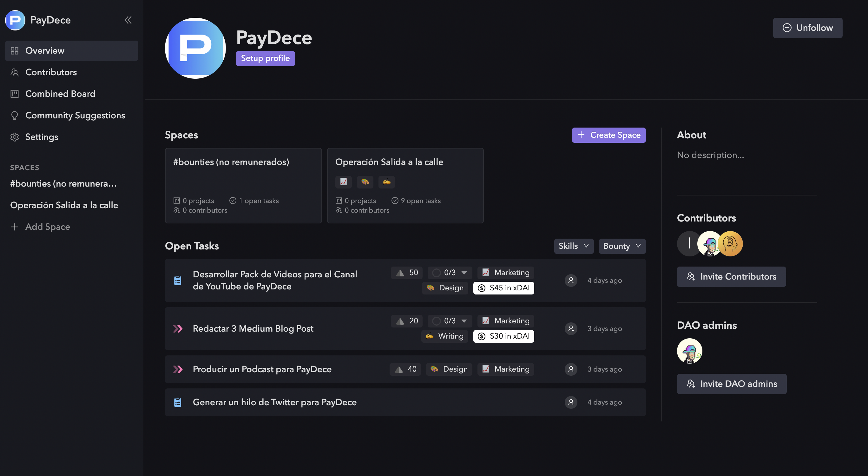Click the Marketing tag on the Redactar task

pyautogui.click(x=505, y=321)
